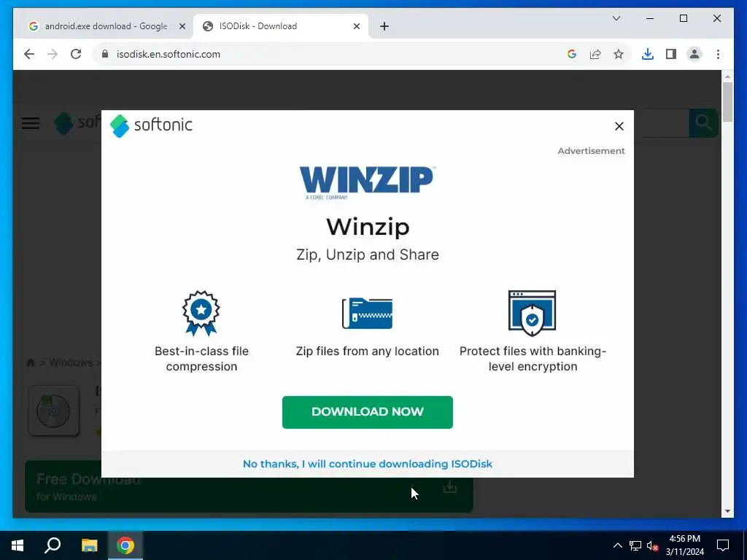
Task: Open the tab search dropdown chevron
Action: click(616, 18)
